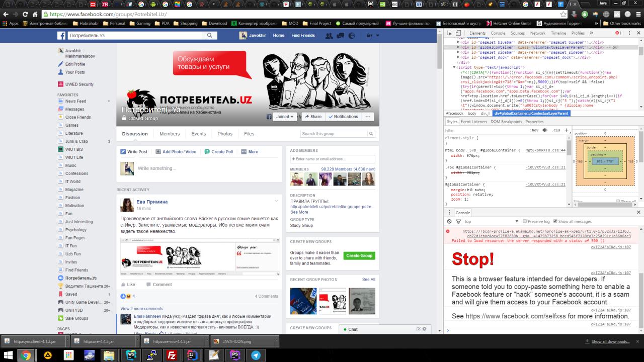Click the Windows Start button
The width and height of the screenshot is (644, 362).
click(x=8, y=355)
